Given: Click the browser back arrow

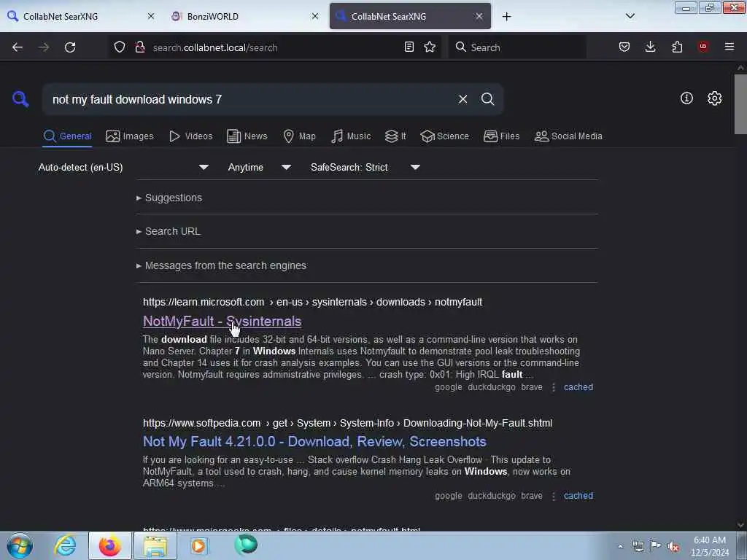Looking at the screenshot, I should coord(18,47).
